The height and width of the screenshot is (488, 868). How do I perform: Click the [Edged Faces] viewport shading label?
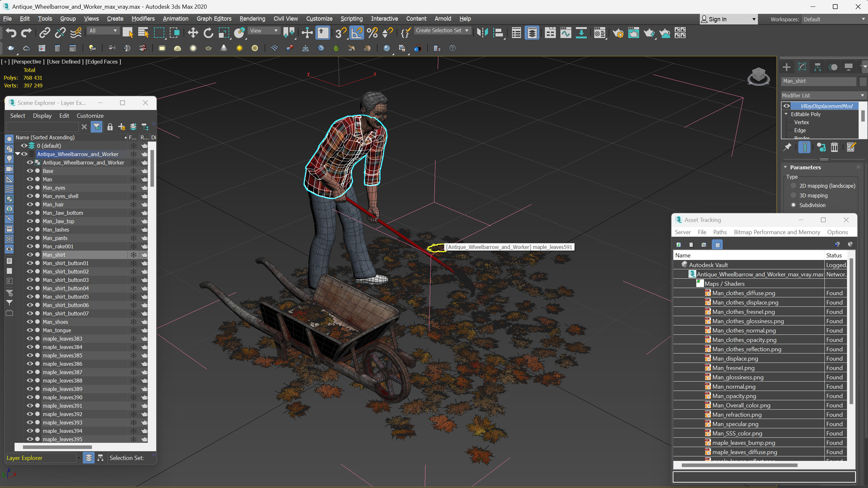pyautogui.click(x=103, y=62)
